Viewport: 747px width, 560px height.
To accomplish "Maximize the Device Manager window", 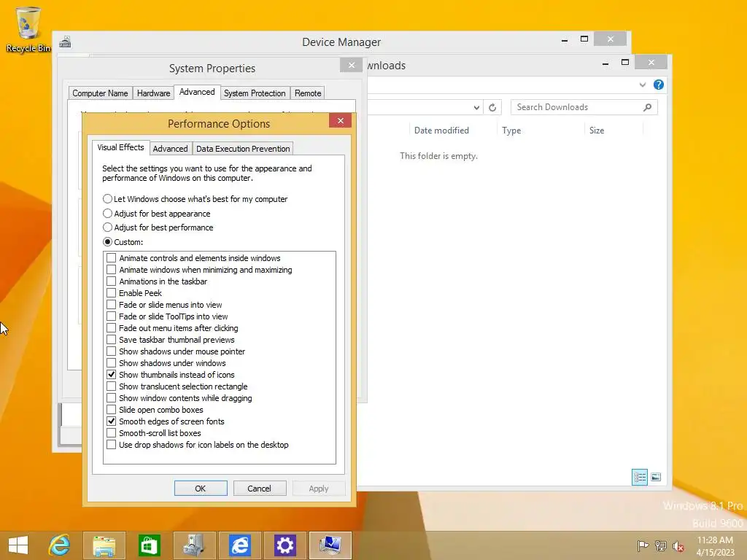I will click(584, 39).
